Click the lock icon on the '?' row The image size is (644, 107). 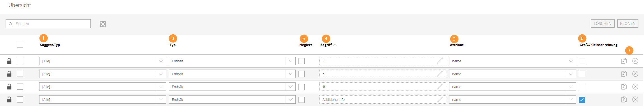(x=9, y=61)
